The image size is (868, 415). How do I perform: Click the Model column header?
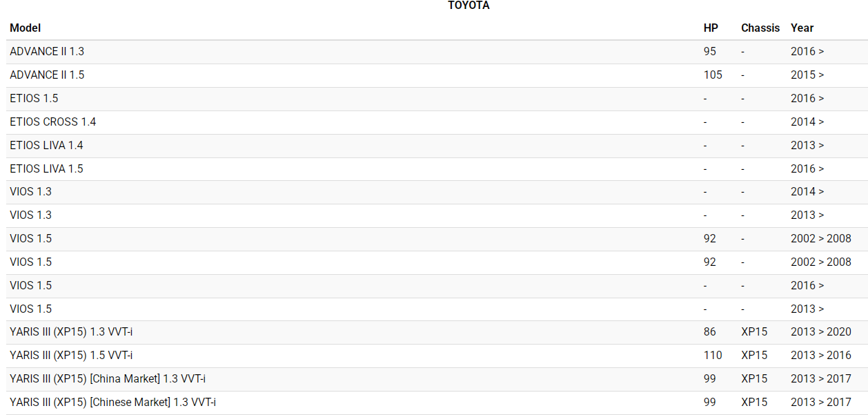(26, 28)
